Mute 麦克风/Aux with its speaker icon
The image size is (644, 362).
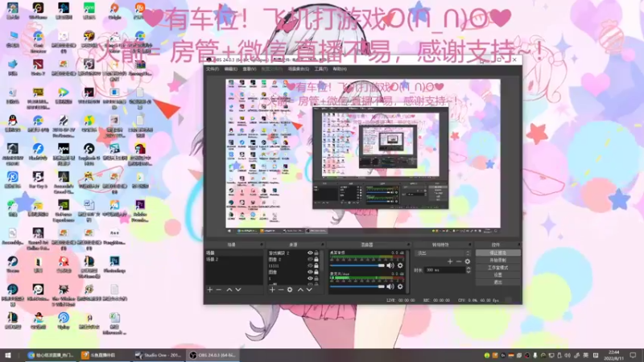(x=390, y=286)
